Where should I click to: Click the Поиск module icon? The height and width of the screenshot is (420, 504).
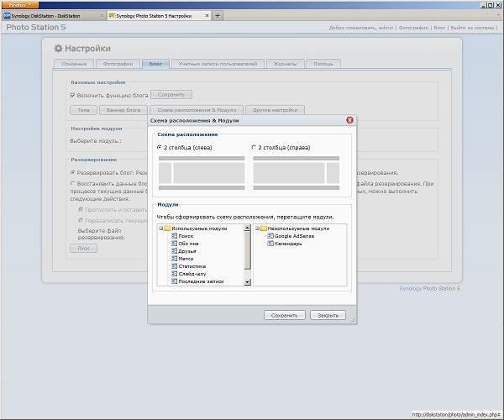click(x=174, y=236)
